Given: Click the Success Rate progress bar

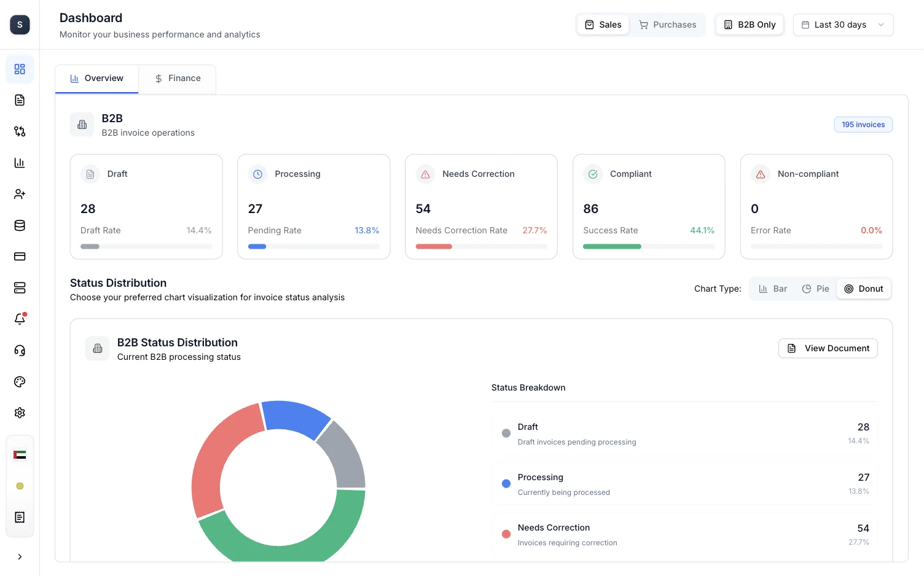Looking at the screenshot, I should click(649, 247).
